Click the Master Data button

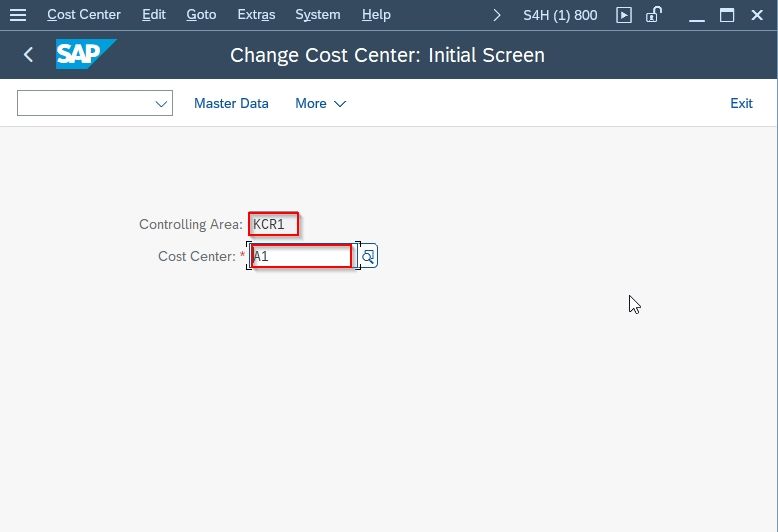coord(231,103)
